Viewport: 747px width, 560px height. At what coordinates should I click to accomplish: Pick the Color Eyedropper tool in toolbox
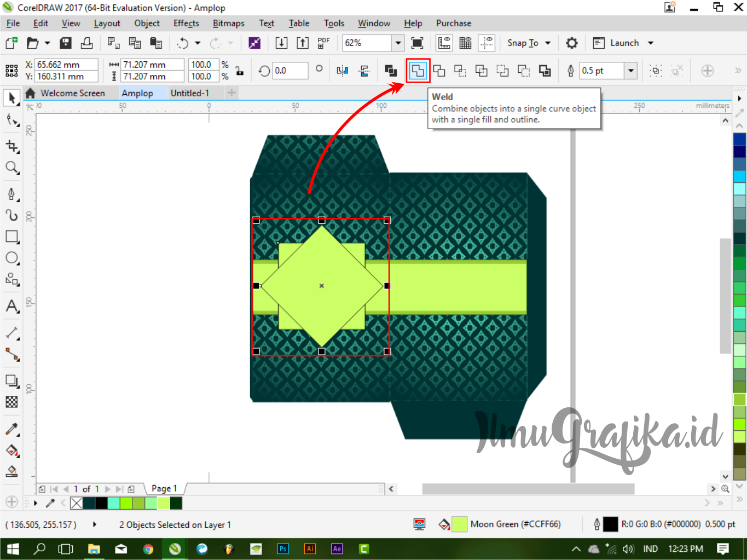[11, 429]
